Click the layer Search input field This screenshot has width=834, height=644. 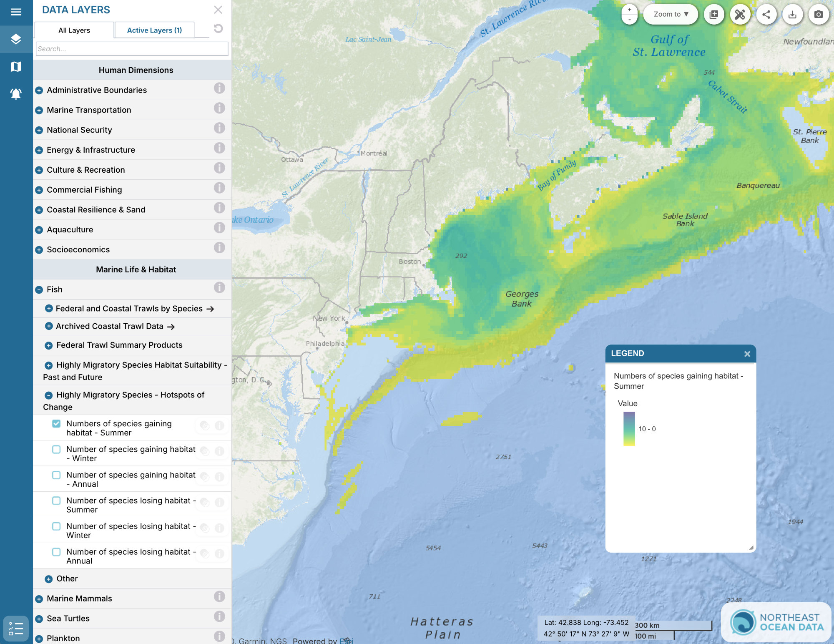[x=132, y=49]
